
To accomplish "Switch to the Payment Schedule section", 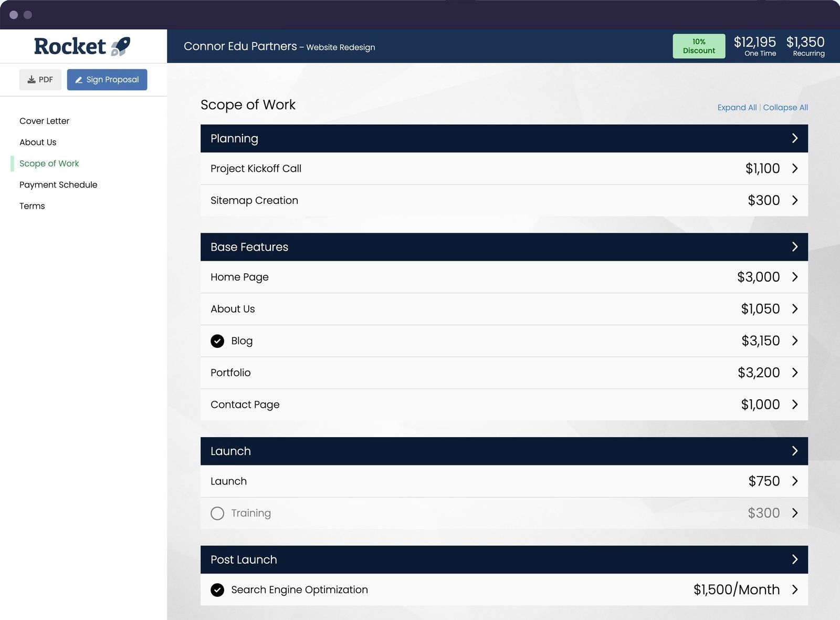I will click(x=58, y=184).
